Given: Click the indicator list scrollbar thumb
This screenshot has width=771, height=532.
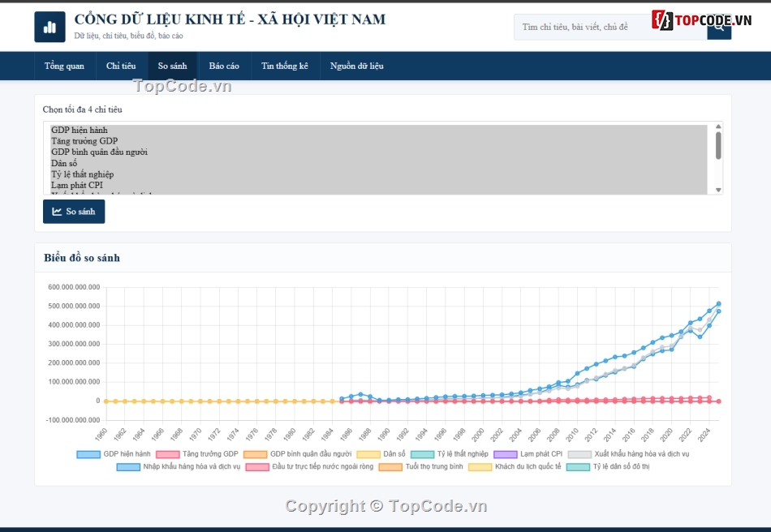Looking at the screenshot, I should coord(718,145).
